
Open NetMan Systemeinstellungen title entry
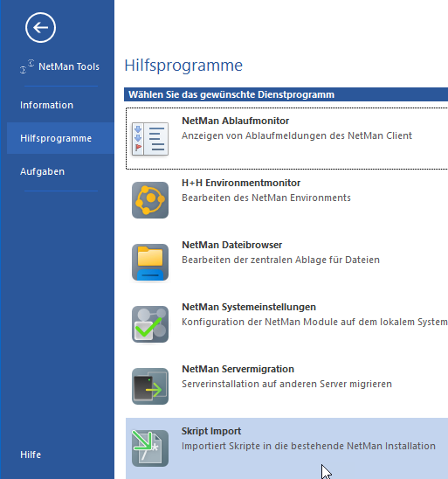point(249,307)
